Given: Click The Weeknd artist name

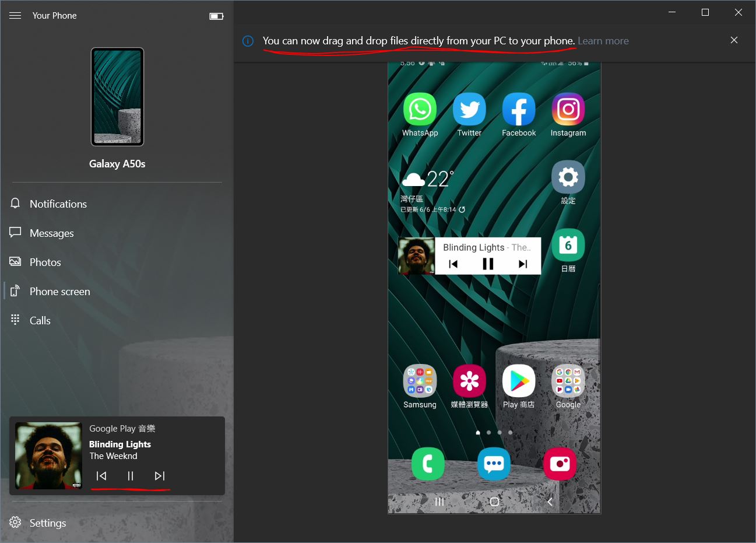Looking at the screenshot, I should [113, 456].
